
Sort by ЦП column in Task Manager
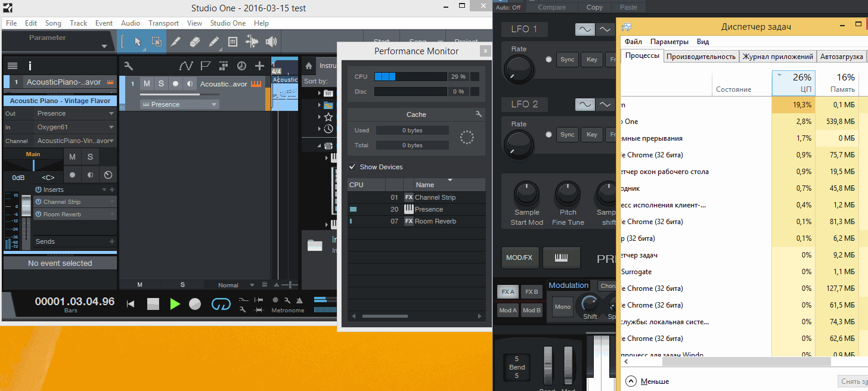[793, 82]
